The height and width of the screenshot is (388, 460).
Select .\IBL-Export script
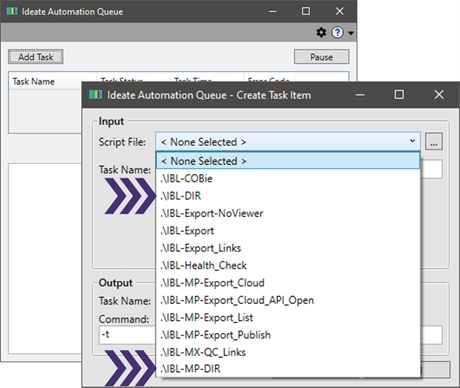(x=288, y=230)
